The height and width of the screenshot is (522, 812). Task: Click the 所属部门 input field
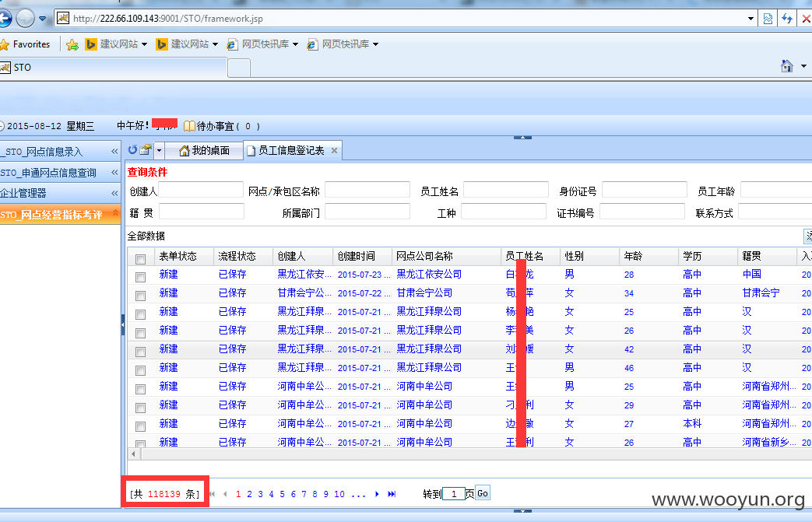[367, 212]
